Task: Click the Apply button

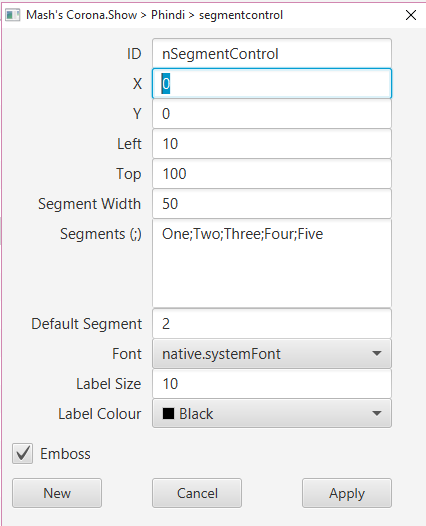Action: [347, 493]
